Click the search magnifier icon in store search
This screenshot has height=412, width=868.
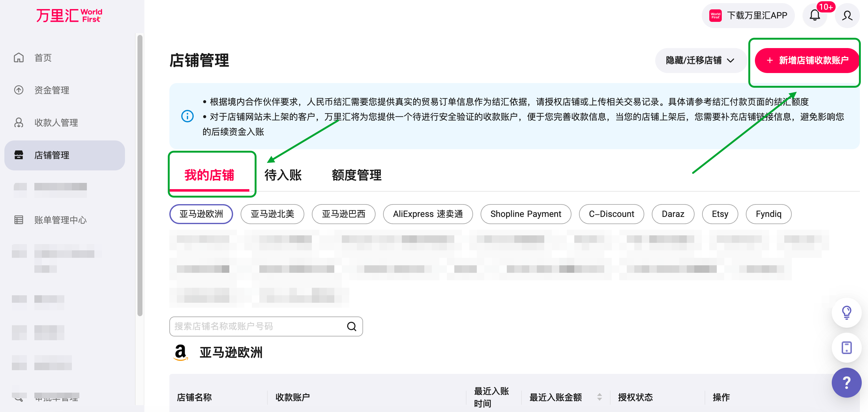(x=352, y=326)
